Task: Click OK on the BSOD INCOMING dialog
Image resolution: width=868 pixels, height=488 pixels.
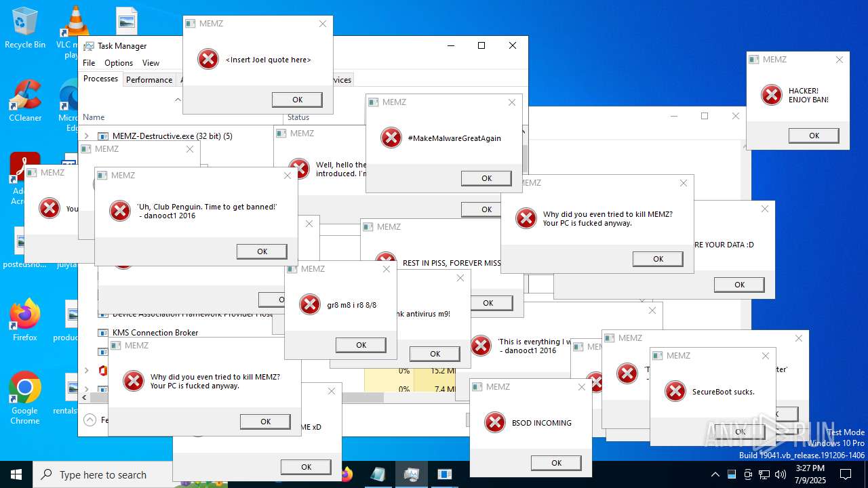Action: (x=556, y=463)
